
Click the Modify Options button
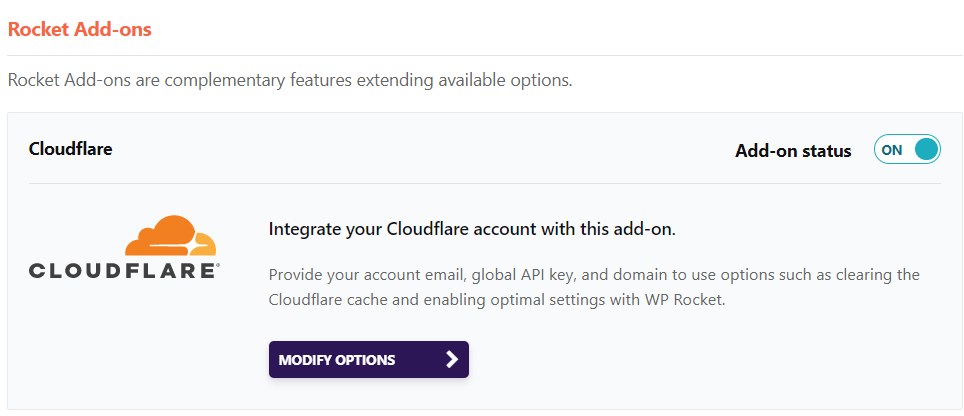(x=368, y=360)
